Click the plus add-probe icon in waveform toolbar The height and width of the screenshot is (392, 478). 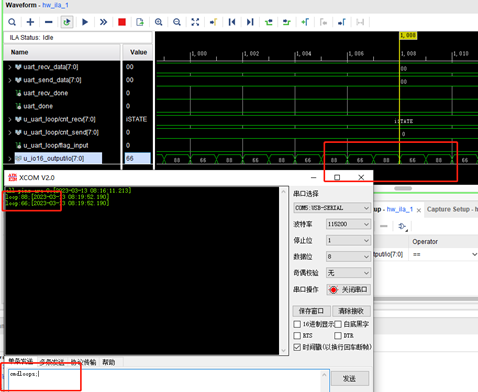click(x=30, y=22)
